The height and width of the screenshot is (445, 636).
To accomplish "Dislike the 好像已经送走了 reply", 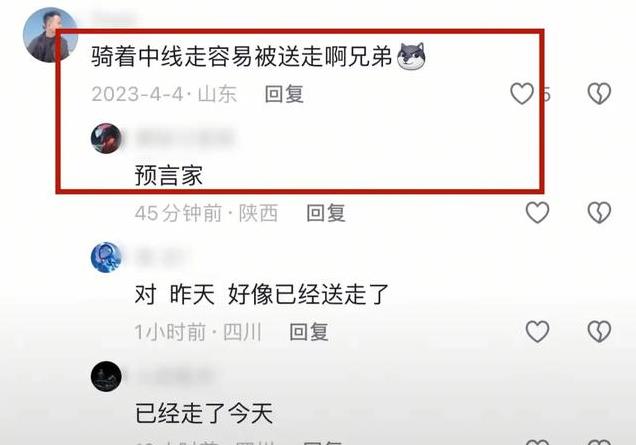I will (x=599, y=331).
